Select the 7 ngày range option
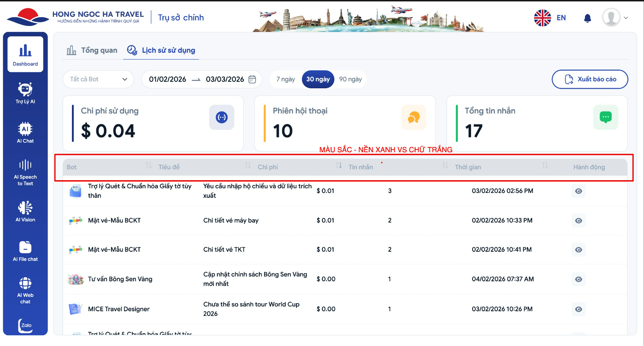 pos(285,79)
